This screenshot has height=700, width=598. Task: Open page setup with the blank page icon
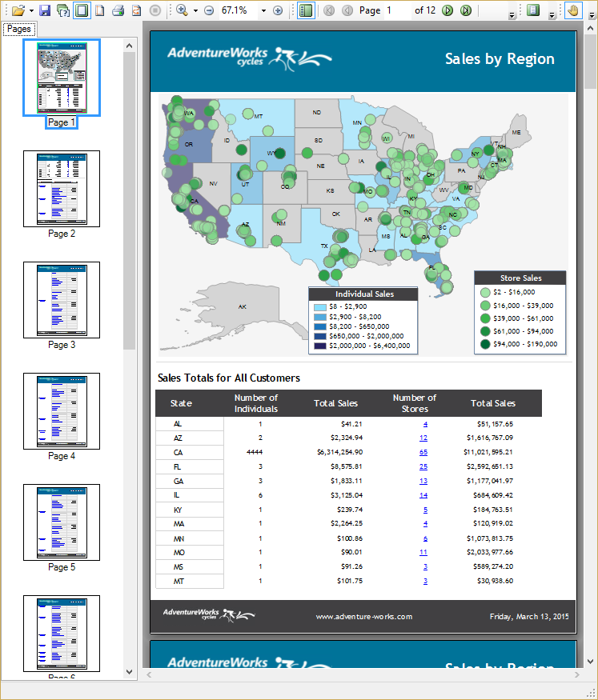coord(100,10)
